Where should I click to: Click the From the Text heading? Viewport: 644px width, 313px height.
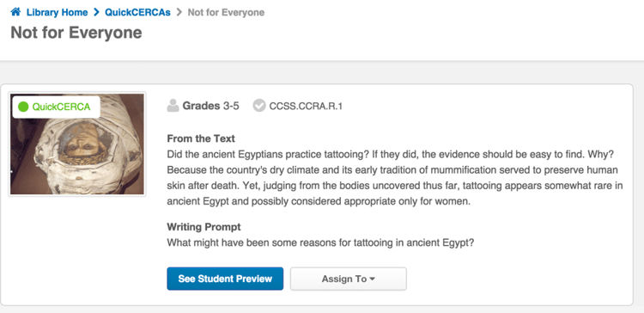201,138
